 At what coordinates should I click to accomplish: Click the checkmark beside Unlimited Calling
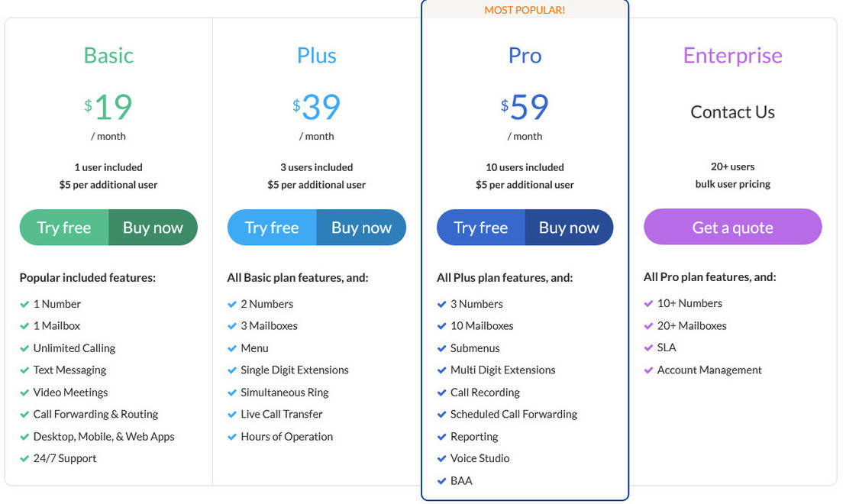tap(25, 348)
